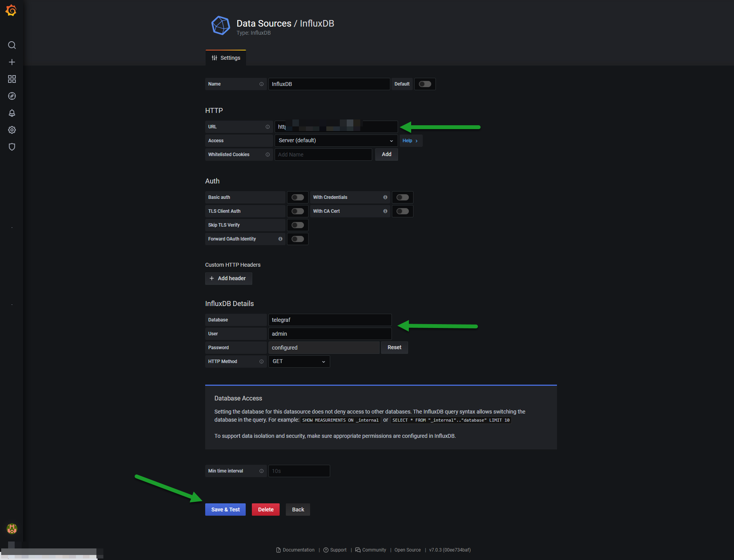
Task: Open the Alerting bell icon
Action: tap(12, 113)
